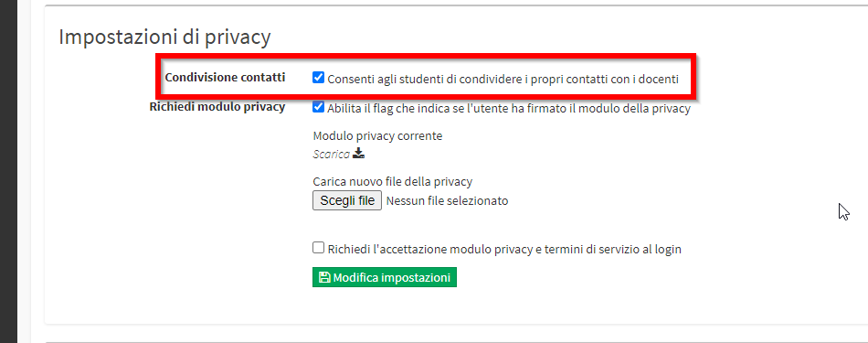Viewport: 868px width, 343px height.
Task: Click the Richiedi modulo privacy label
Action: [x=217, y=107]
